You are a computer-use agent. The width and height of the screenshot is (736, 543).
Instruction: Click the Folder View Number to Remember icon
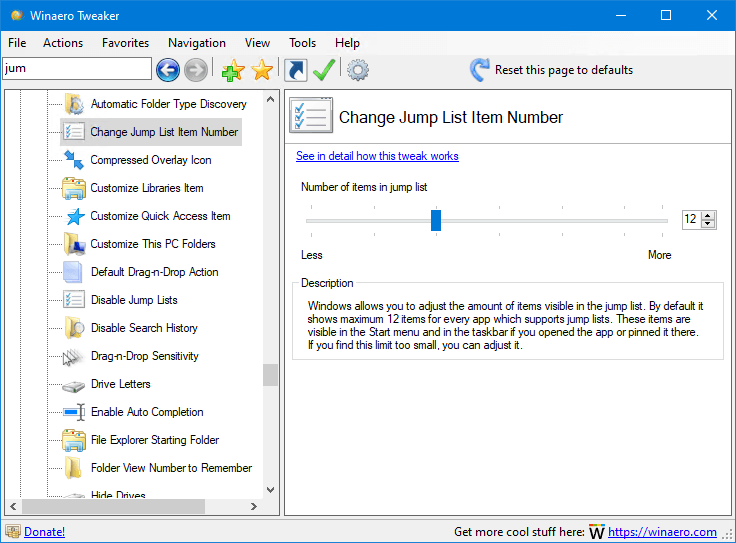coord(73,468)
